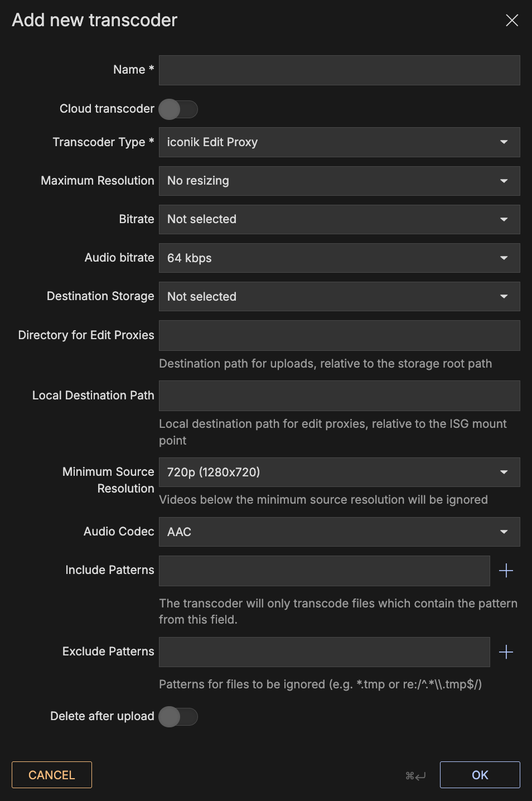Viewport: 532px width, 801px height.
Task: Expand the Maximum Resolution dropdown
Action: [x=339, y=181]
